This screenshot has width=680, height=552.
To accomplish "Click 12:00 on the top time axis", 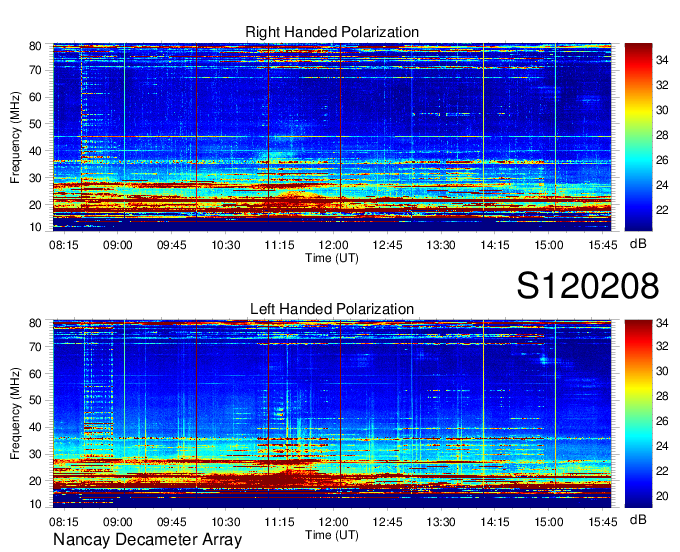I will click(x=333, y=245).
